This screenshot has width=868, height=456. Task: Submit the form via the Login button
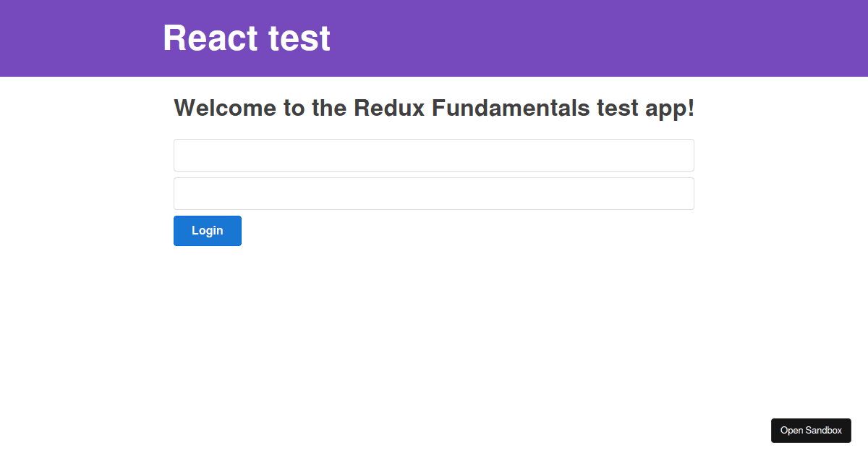(x=207, y=230)
